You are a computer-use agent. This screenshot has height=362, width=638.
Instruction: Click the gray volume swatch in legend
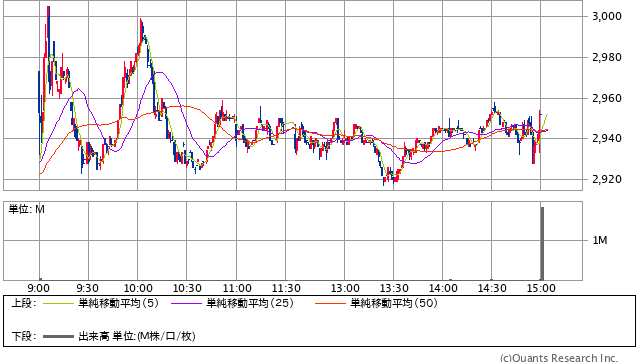(x=58, y=336)
